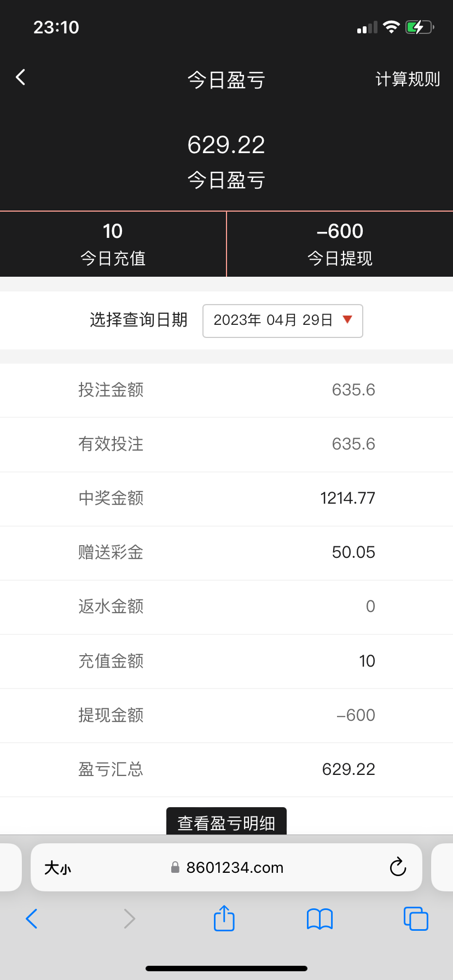Tap the lock icon beside the URL

[x=175, y=868]
